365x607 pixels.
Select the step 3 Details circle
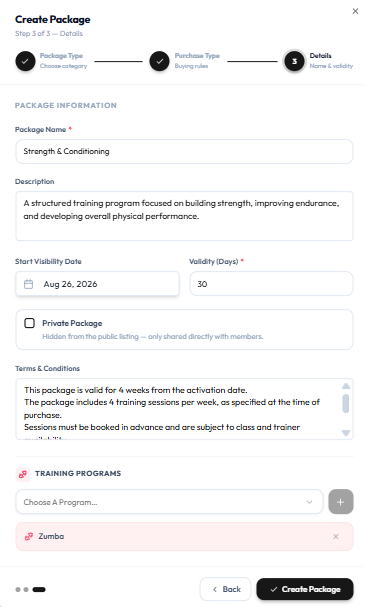pyautogui.click(x=294, y=61)
